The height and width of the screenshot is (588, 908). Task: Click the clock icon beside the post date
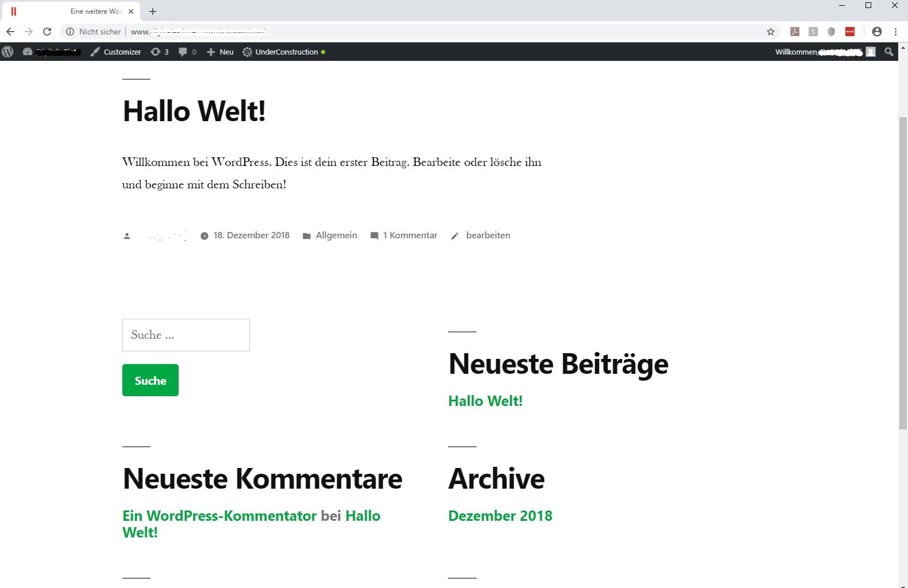click(x=204, y=236)
